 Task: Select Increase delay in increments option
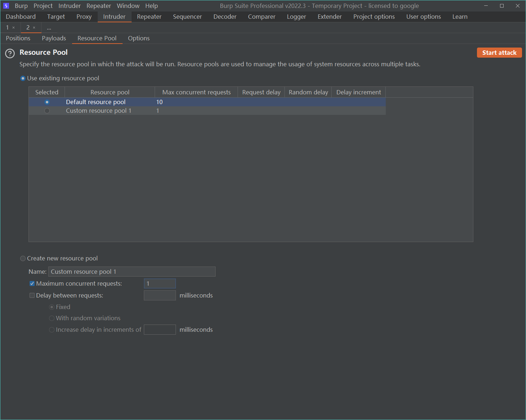52,330
